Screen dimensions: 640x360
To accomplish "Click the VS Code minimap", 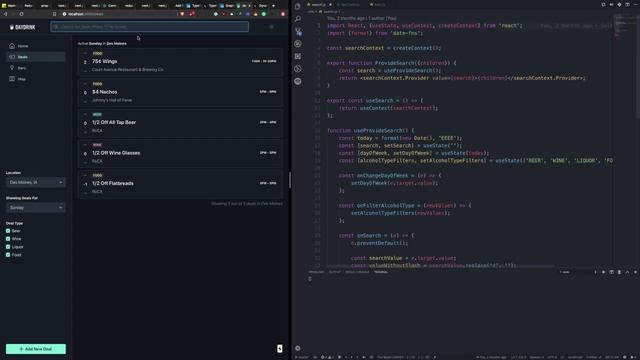I will pos(624,27).
